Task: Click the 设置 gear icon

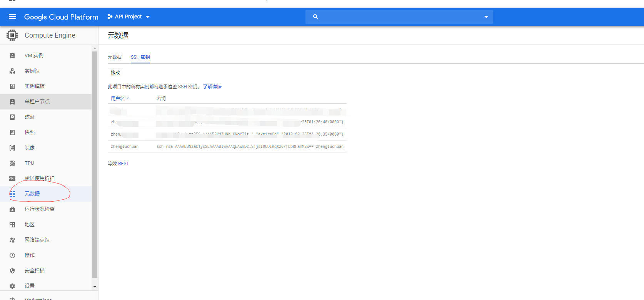Action: click(12, 286)
